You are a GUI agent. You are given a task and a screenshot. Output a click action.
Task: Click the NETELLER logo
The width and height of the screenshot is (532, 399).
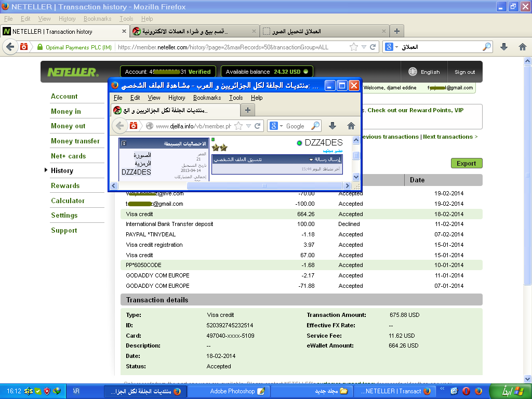(x=73, y=72)
